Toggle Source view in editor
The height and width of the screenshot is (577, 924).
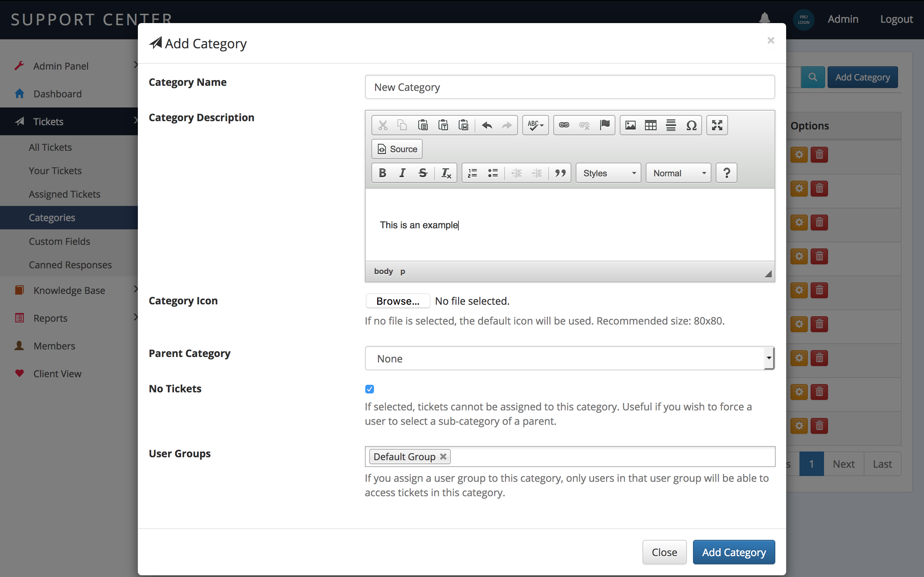(397, 149)
